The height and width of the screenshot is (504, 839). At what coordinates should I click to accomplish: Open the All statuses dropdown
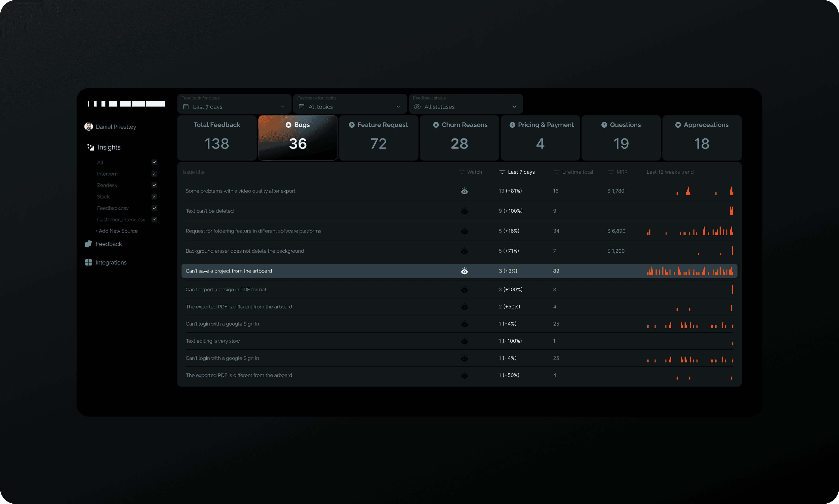[465, 107]
